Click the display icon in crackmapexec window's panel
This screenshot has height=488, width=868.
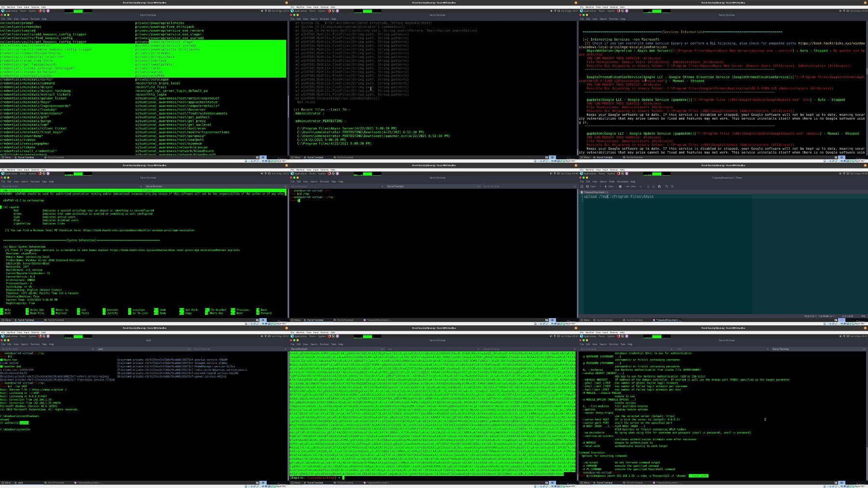tap(848, 336)
